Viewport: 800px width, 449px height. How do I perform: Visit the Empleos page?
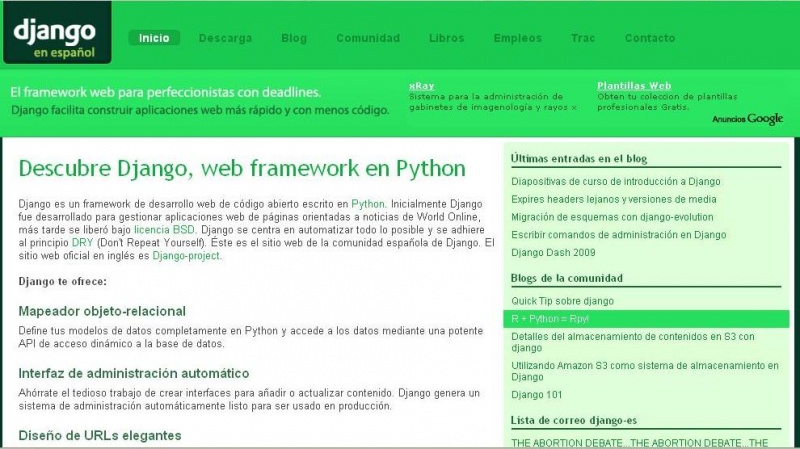(x=518, y=38)
